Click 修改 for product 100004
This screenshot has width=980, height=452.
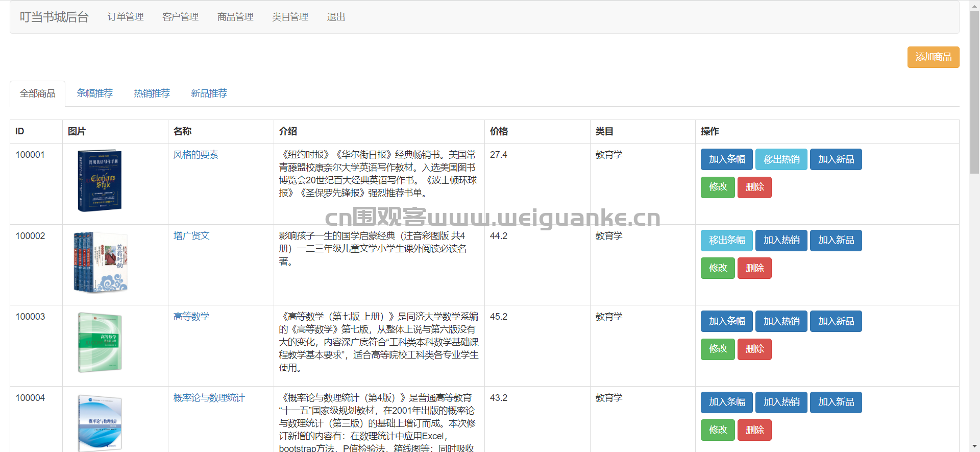click(718, 430)
